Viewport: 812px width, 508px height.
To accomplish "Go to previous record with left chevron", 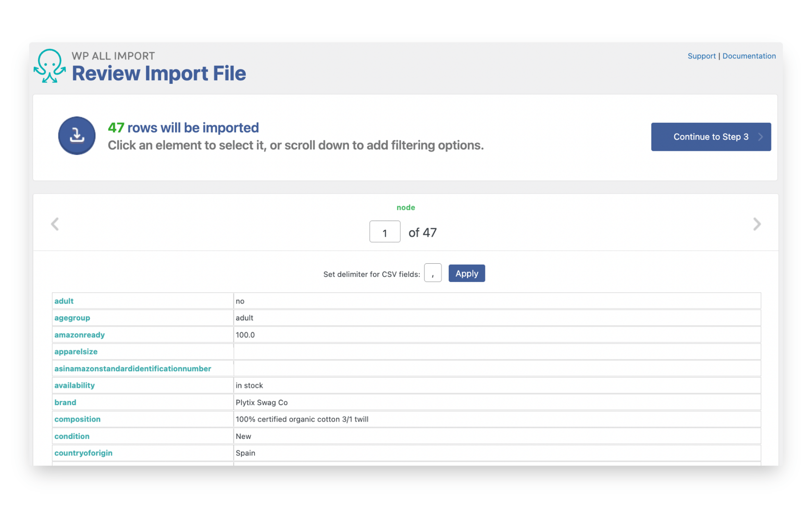I will [55, 224].
